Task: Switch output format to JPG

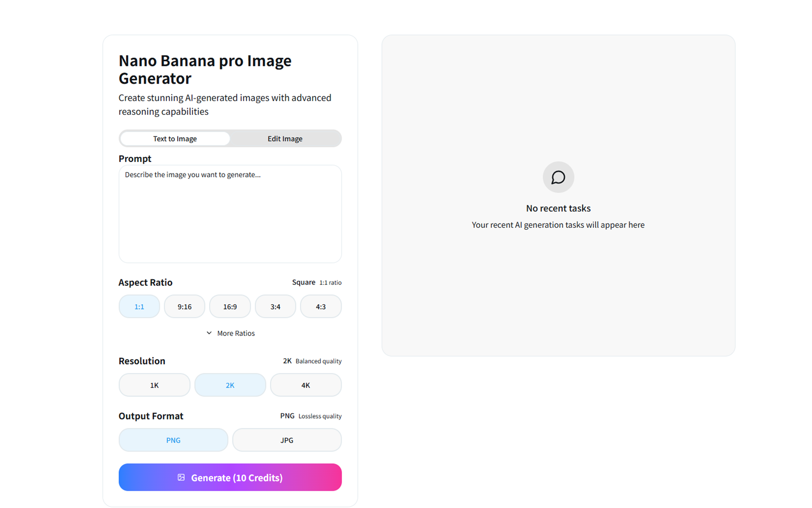Action: (287, 440)
